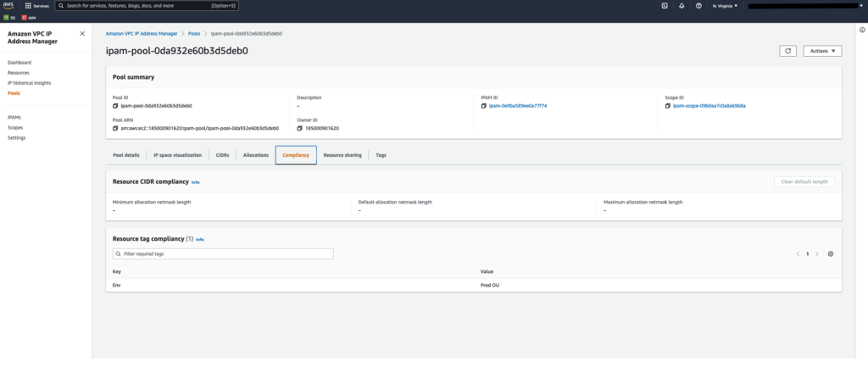
Task: Open resource tag table preferences gear
Action: (x=831, y=254)
